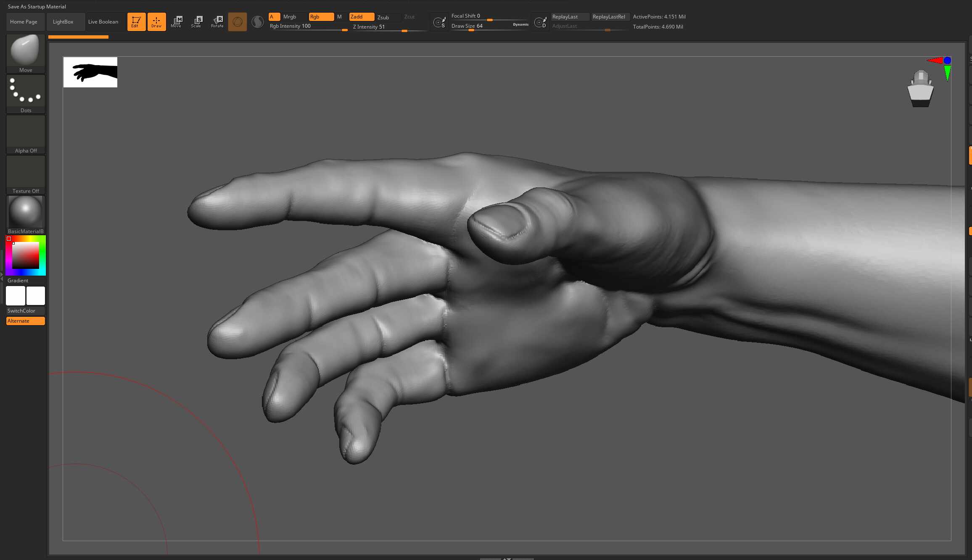Switch to the Scale gizmo icon

coord(196,22)
